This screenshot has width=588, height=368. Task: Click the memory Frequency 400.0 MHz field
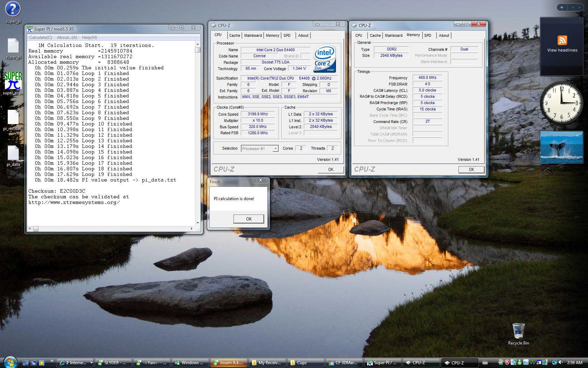pyautogui.click(x=427, y=77)
